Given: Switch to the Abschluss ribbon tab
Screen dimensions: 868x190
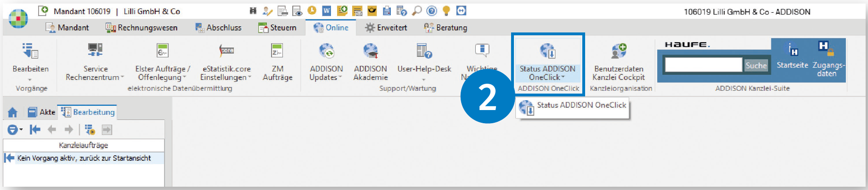Looking at the screenshot, I should [x=218, y=28].
